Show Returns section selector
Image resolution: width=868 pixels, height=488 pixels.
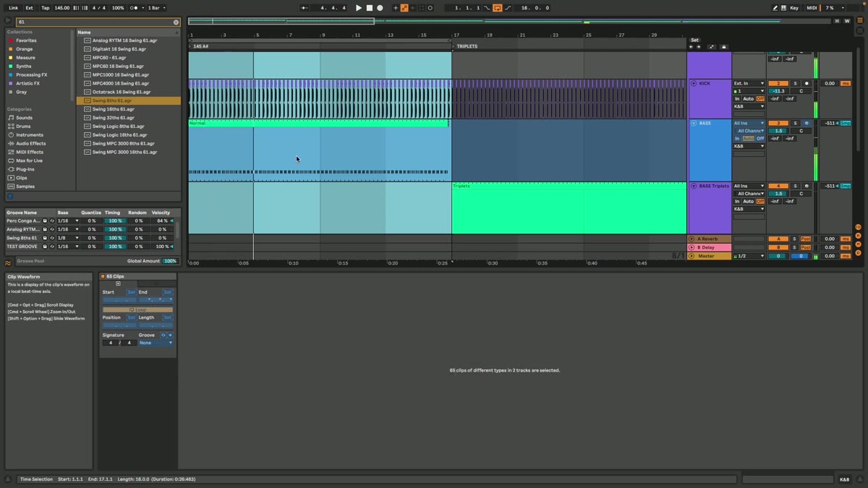point(858,236)
